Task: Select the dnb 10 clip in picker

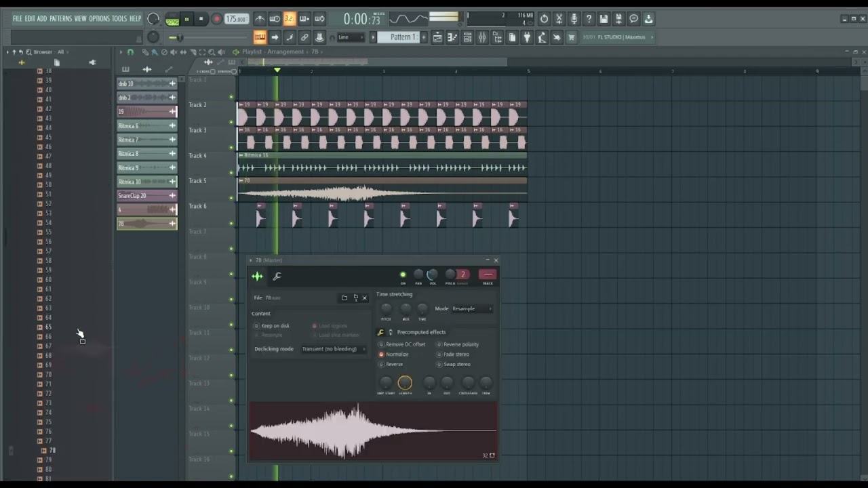Action: click(x=147, y=83)
